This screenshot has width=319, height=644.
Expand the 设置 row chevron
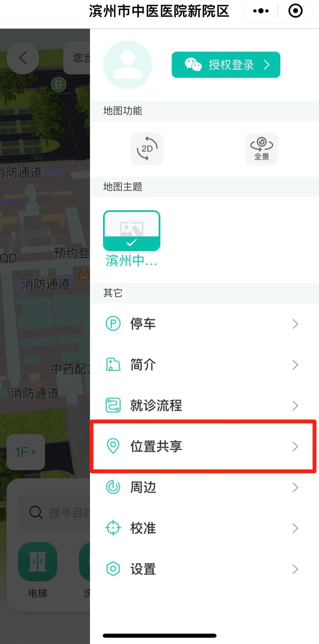point(295,569)
